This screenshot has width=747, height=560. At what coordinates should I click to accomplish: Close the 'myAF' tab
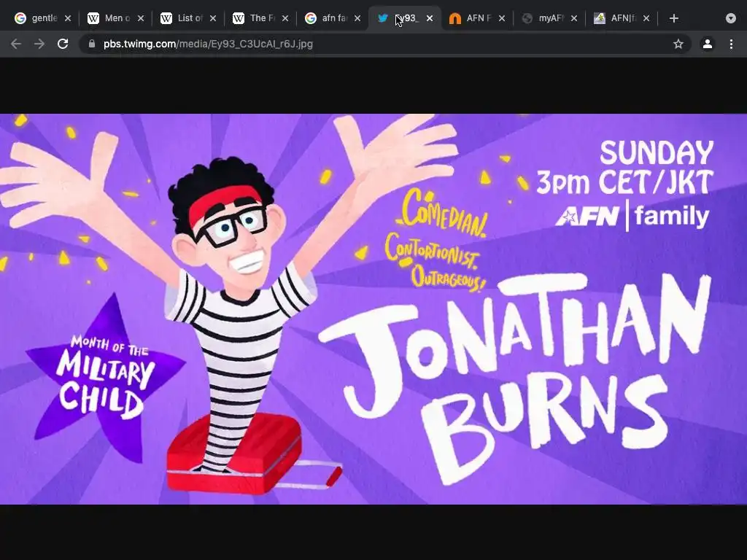click(x=574, y=18)
